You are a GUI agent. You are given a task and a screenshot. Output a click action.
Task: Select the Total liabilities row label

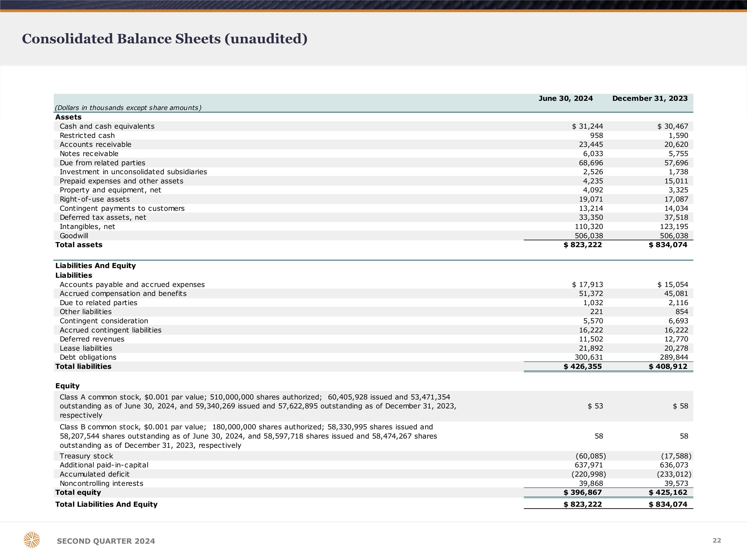(x=83, y=366)
